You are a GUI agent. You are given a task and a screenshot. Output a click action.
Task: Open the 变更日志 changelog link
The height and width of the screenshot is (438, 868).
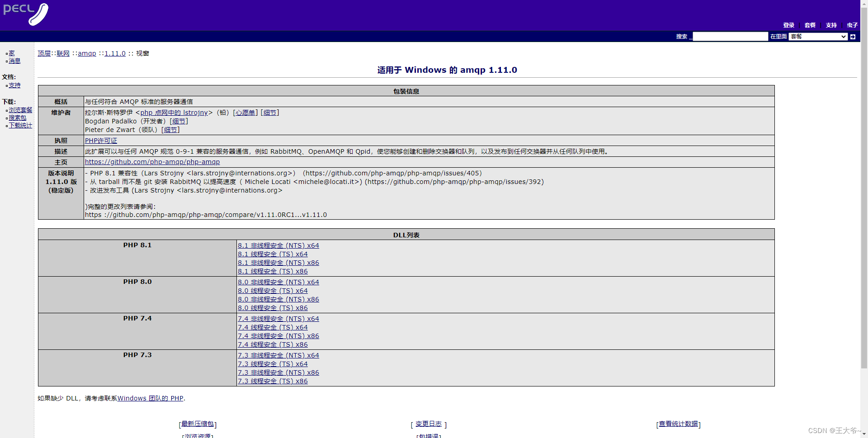428,424
